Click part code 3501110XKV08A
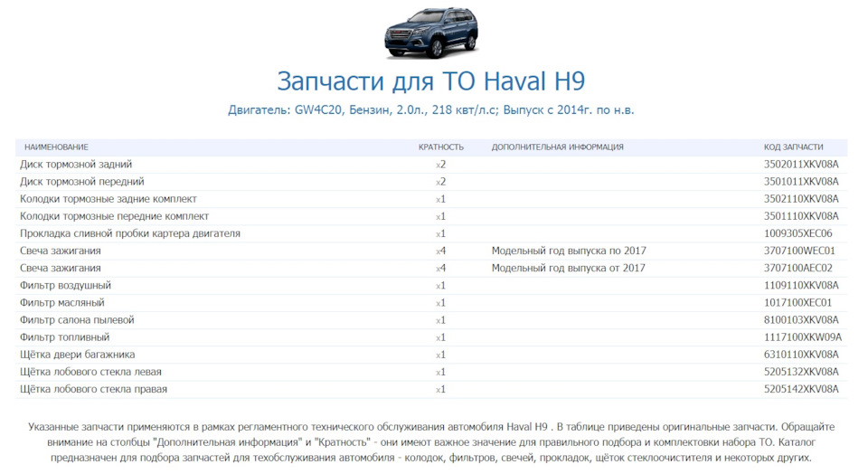This screenshot has height=474, width=868. pos(801,216)
